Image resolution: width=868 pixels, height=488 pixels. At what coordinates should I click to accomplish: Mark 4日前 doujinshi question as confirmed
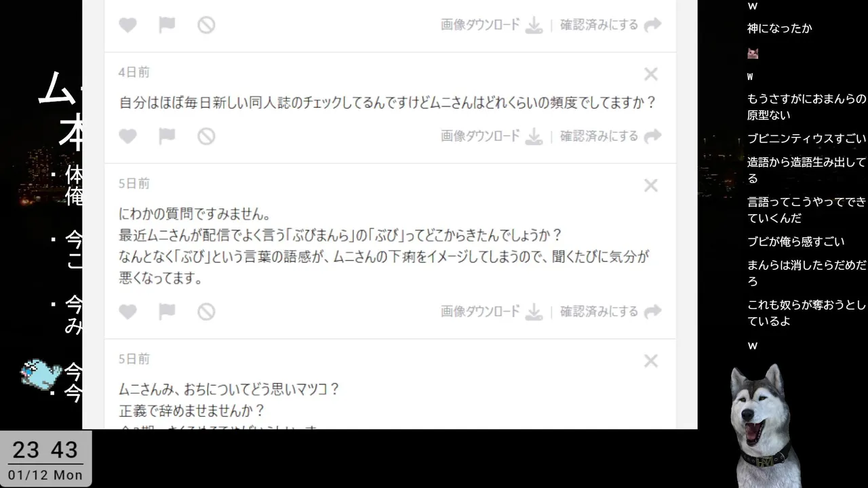click(610, 136)
